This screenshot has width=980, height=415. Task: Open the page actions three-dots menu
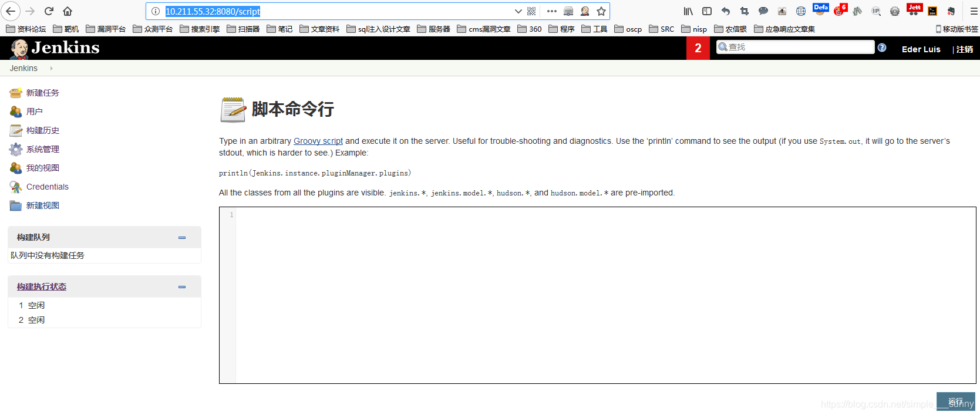551,11
